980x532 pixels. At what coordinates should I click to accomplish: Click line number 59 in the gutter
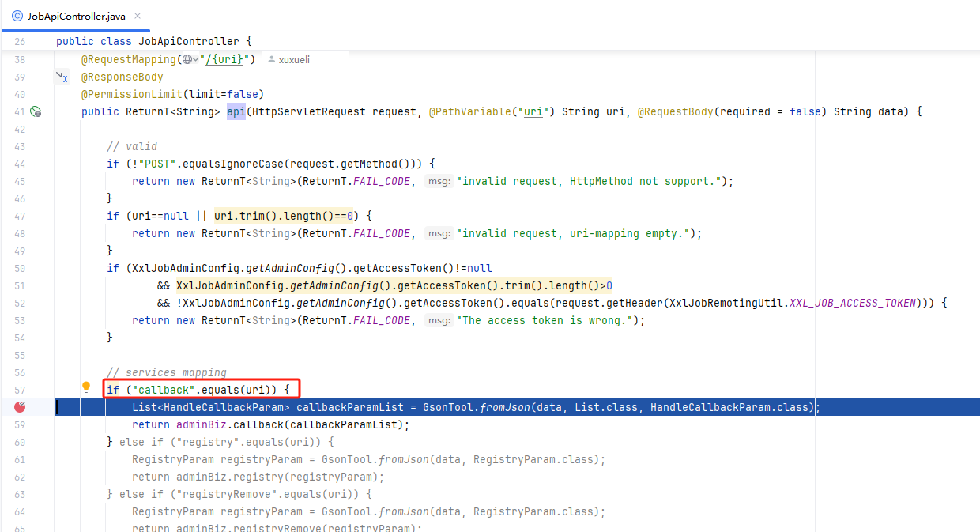click(x=20, y=425)
